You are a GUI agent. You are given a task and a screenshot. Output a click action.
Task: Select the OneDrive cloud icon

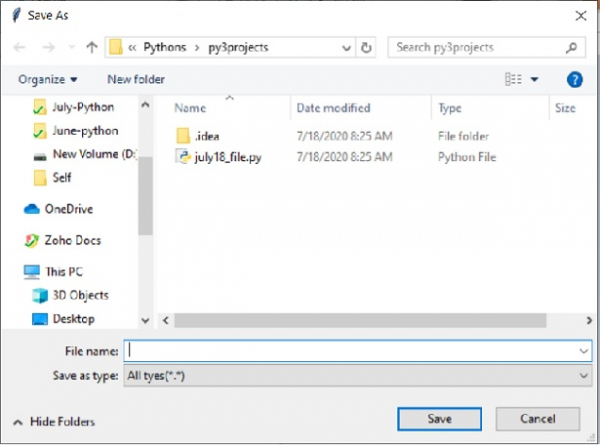point(32,209)
